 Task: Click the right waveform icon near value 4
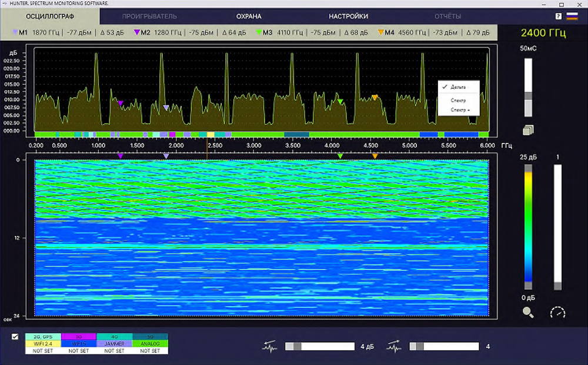point(393,347)
